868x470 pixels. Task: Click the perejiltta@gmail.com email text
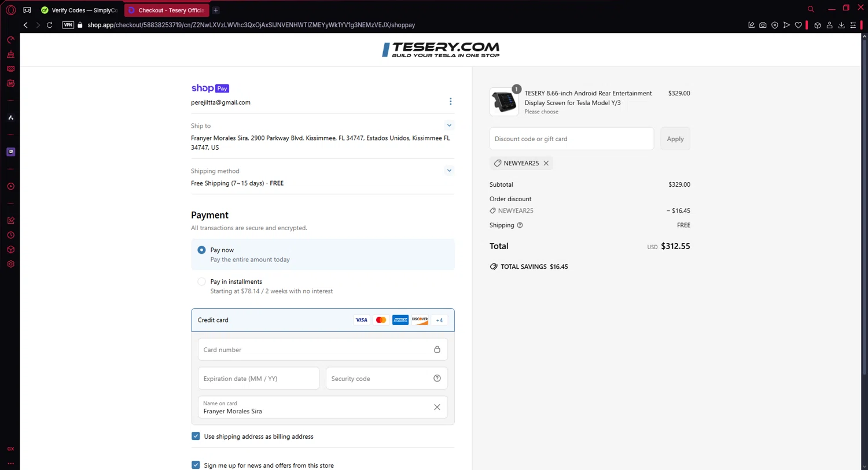[220, 102]
